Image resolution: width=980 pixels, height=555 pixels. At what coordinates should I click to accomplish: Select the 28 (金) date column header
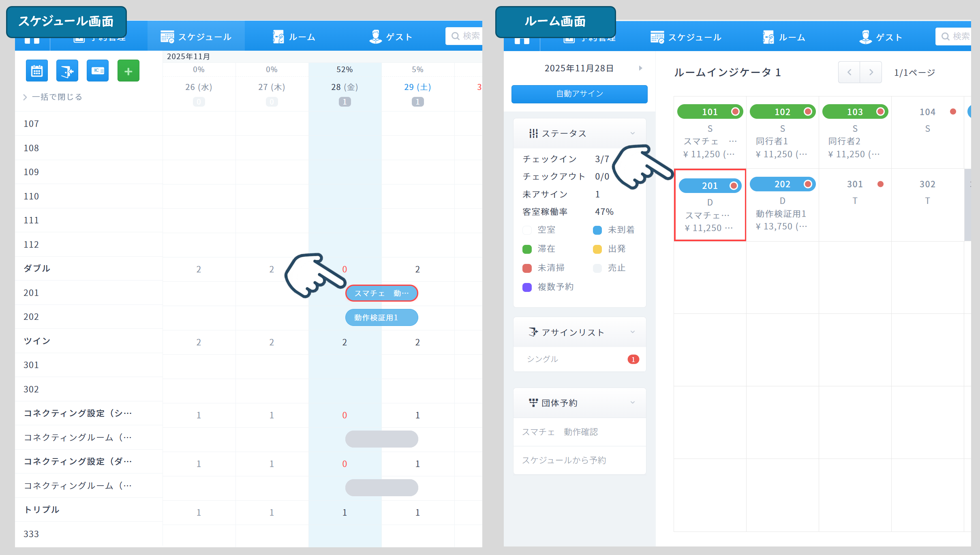[x=344, y=87]
